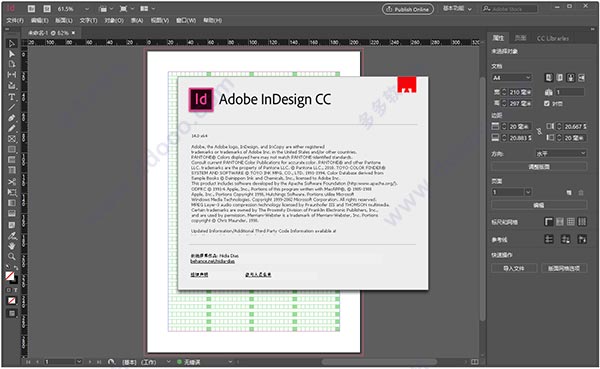Screen dimensions: 600x369
Task: Select the Gap tool
Action: click(x=11, y=75)
